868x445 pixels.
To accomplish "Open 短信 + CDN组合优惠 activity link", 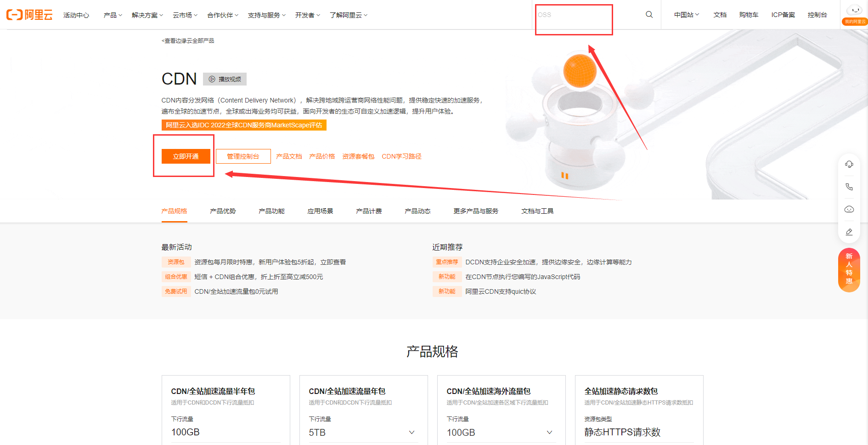I will coord(259,277).
